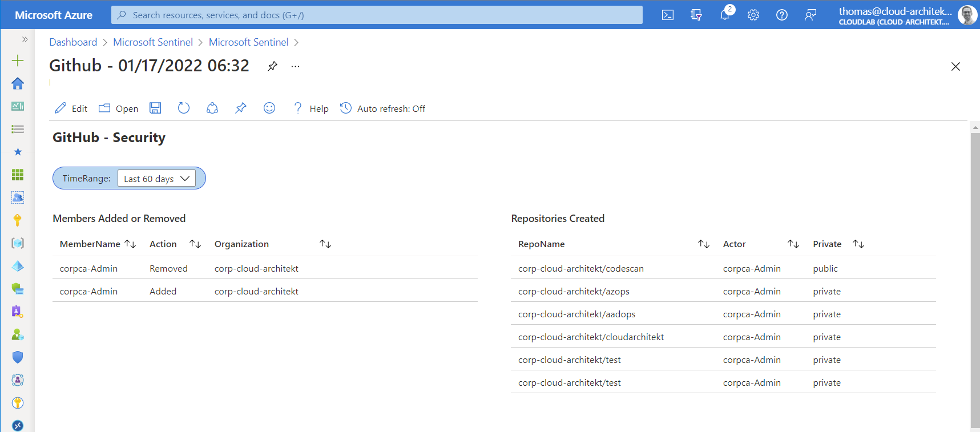Sort by RepoName column
The width and height of the screenshot is (980, 432).
(x=704, y=244)
